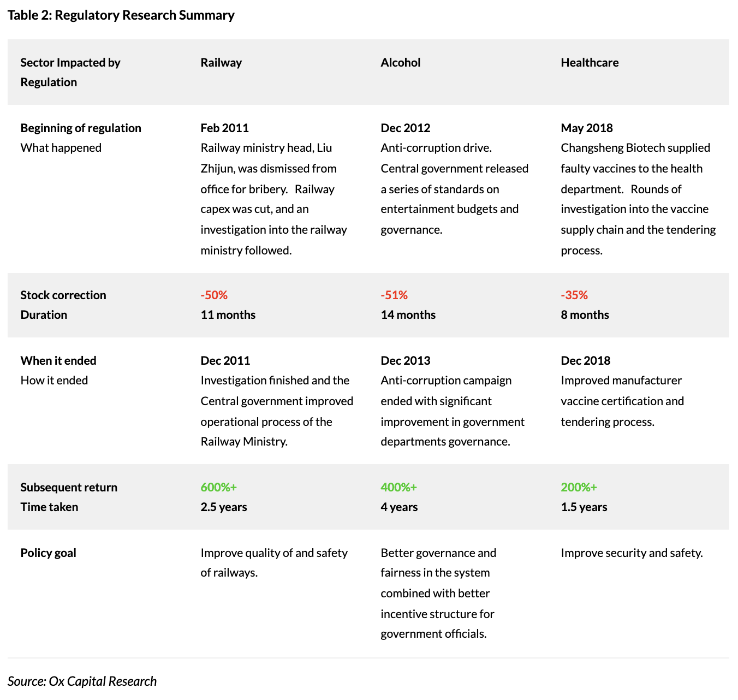
Task: Click the 'May 2018' healthcare start date
Action: click(586, 128)
